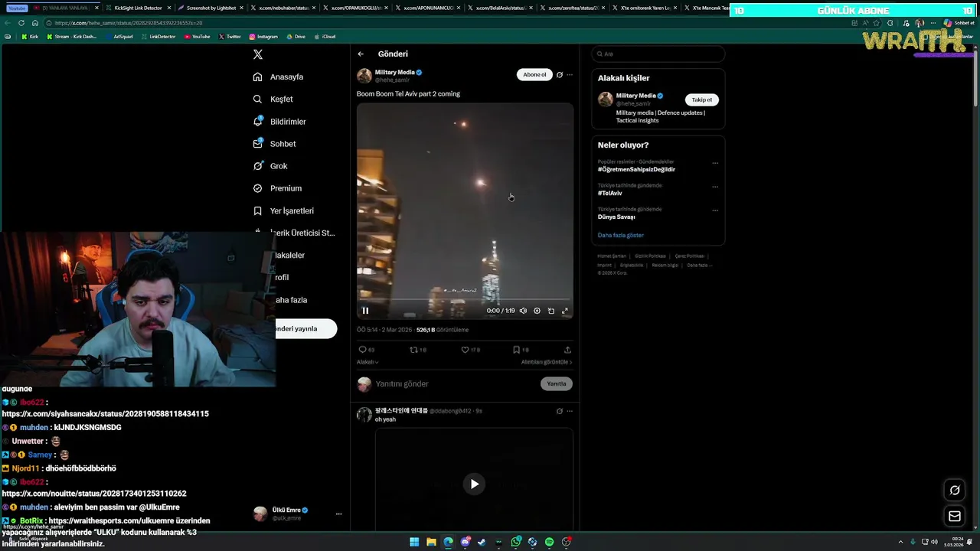The width and height of the screenshot is (980, 551).
Task: Open Steam from taskbar
Action: point(482,542)
